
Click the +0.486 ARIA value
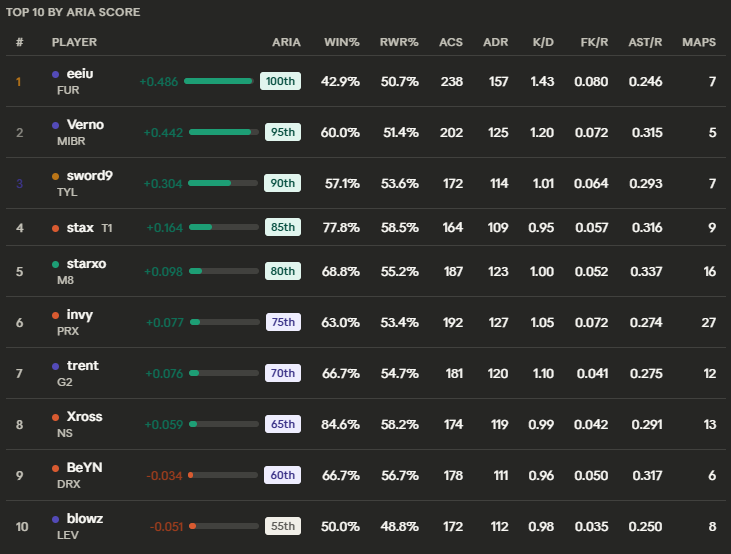pyautogui.click(x=159, y=82)
